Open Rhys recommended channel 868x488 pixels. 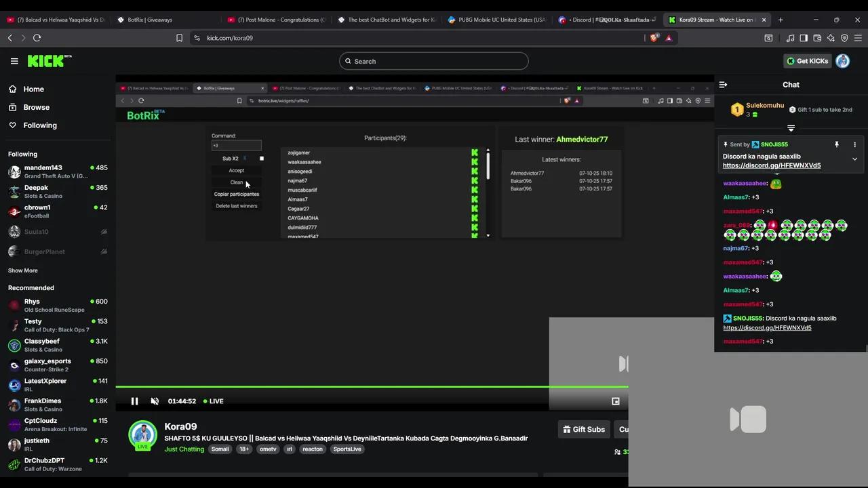(58, 305)
